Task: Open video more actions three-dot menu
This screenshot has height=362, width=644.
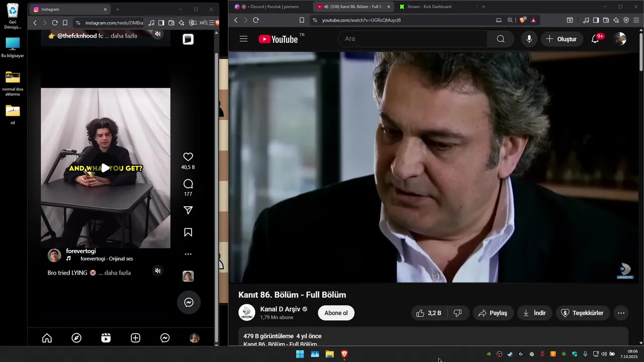Action: coord(621,313)
